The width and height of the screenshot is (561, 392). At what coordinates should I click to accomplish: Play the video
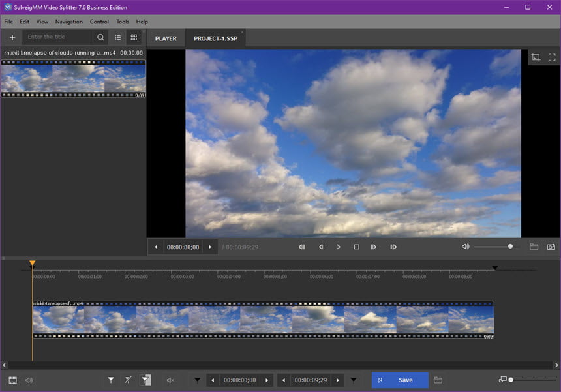(338, 247)
